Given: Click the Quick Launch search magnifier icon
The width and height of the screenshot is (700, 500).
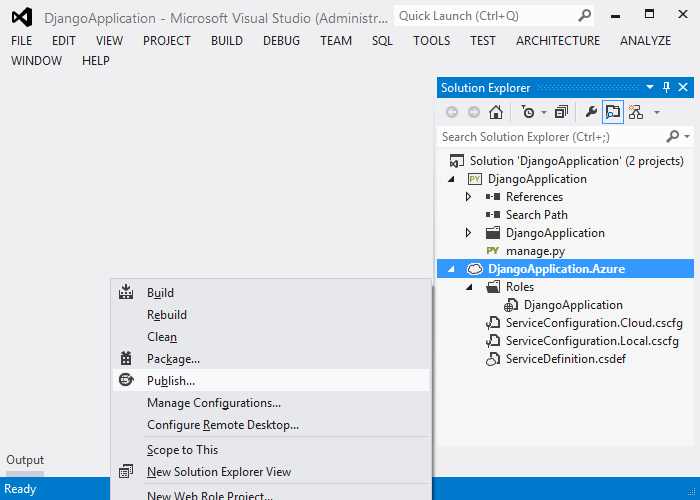Looking at the screenshot, I should 584,16.
